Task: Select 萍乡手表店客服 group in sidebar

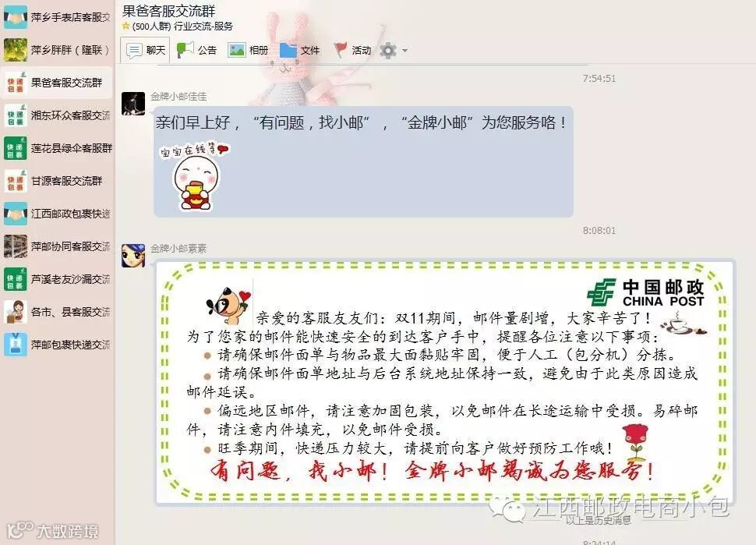Action: click(57, 17)
